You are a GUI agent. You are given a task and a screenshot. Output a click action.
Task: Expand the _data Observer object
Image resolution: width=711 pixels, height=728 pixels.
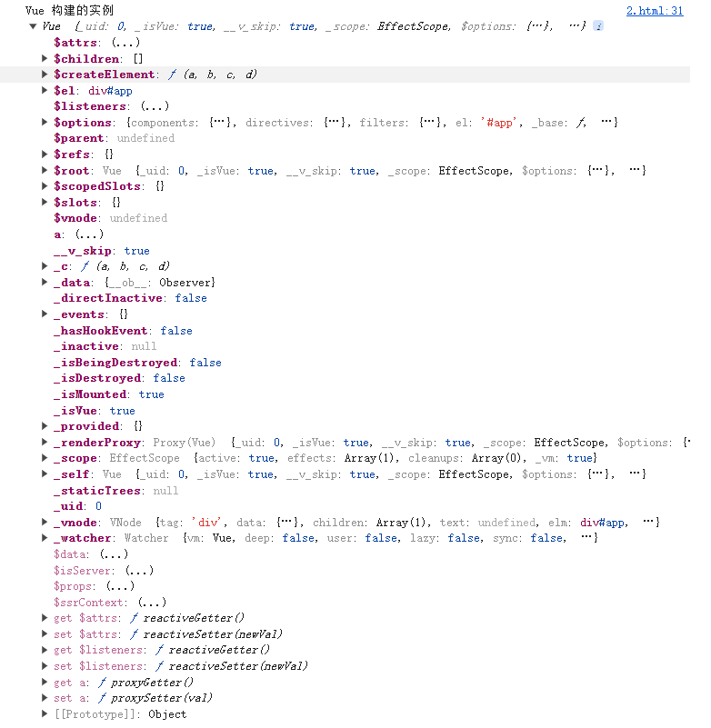coord(45,282)
